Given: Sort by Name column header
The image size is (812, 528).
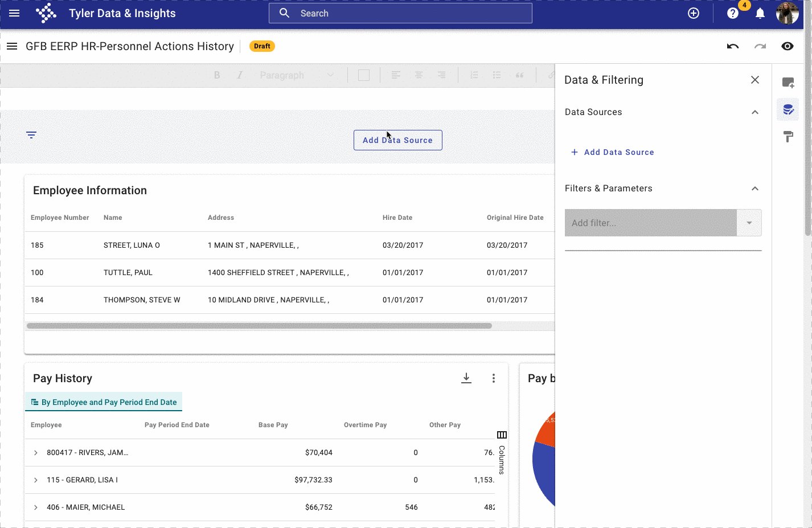Looking at the screenshot, I should (x=113, y=218).
